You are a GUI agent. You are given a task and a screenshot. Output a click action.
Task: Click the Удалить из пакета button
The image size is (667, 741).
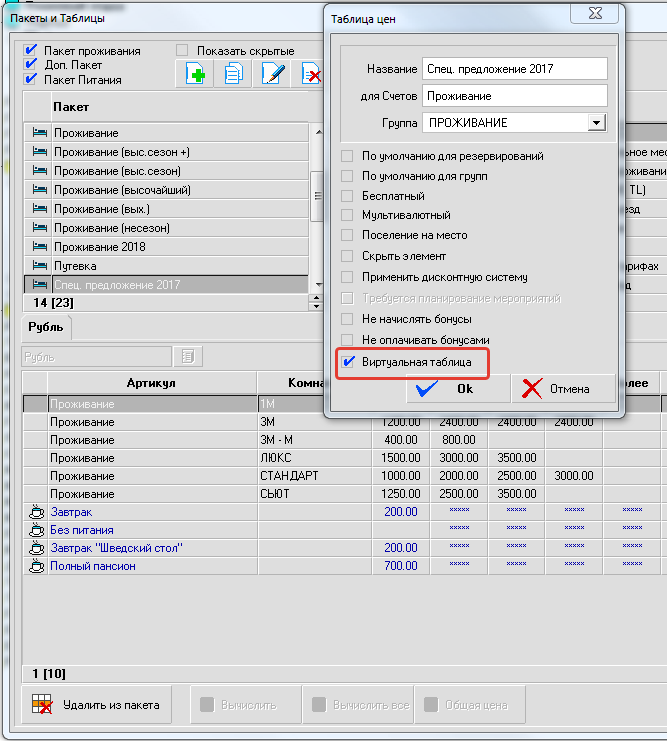point(96,705)
